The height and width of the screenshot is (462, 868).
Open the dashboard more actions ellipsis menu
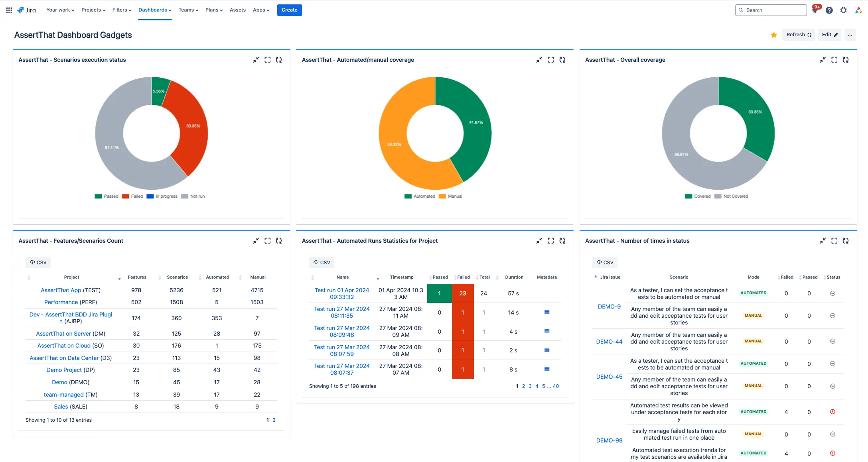(850, 35)
